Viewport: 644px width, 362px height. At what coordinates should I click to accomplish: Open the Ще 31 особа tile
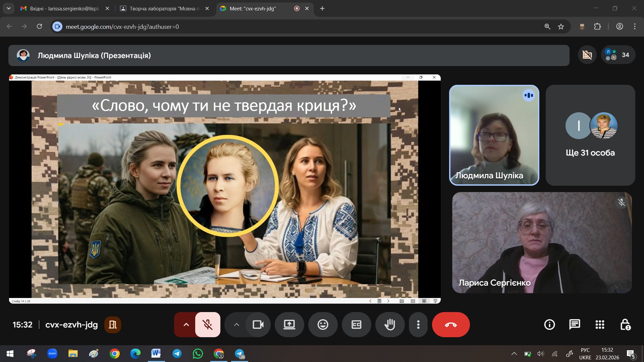coord(590,135)
